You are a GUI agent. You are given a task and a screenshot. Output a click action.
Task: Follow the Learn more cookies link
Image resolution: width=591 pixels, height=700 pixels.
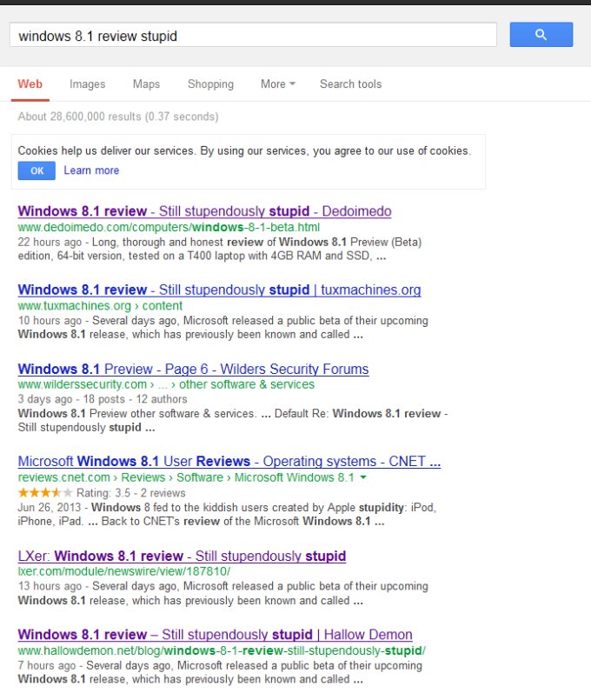coord(91,170)
